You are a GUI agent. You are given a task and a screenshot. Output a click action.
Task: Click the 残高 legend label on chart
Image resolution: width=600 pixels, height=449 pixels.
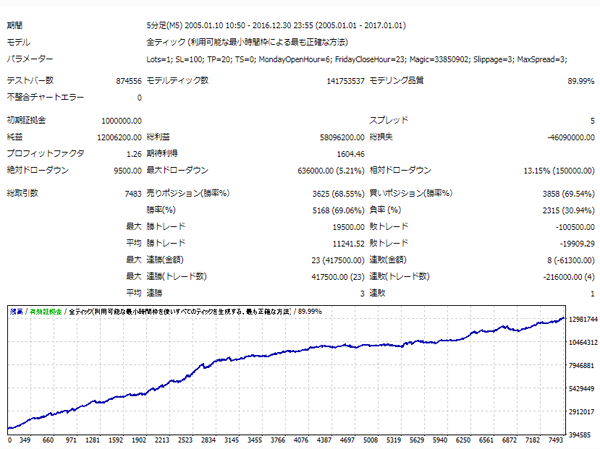[x=16, y=312]
